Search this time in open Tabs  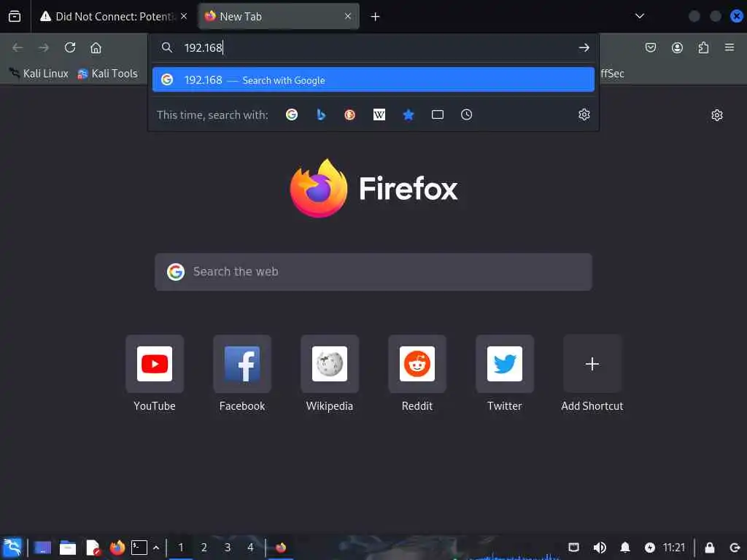pyautogui.click(x=438, y=114)
